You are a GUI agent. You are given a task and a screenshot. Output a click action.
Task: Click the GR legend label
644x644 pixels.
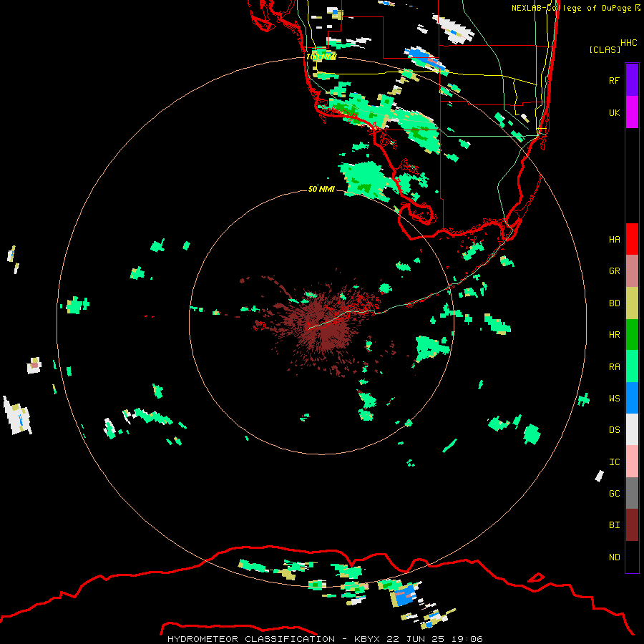tap(614, 271)
